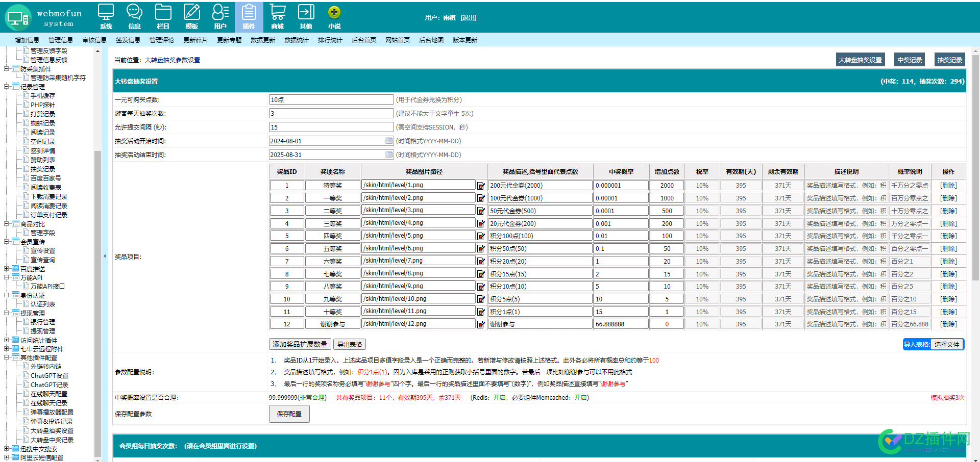
Task: Open the 模板 template pencil icon
Action: click(x=192, y=17)
